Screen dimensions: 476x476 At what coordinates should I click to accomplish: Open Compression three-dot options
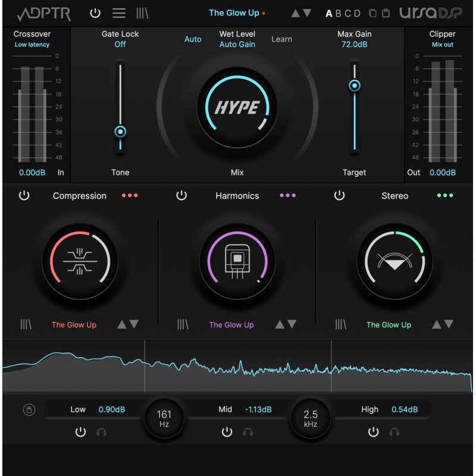pos(130,195)
